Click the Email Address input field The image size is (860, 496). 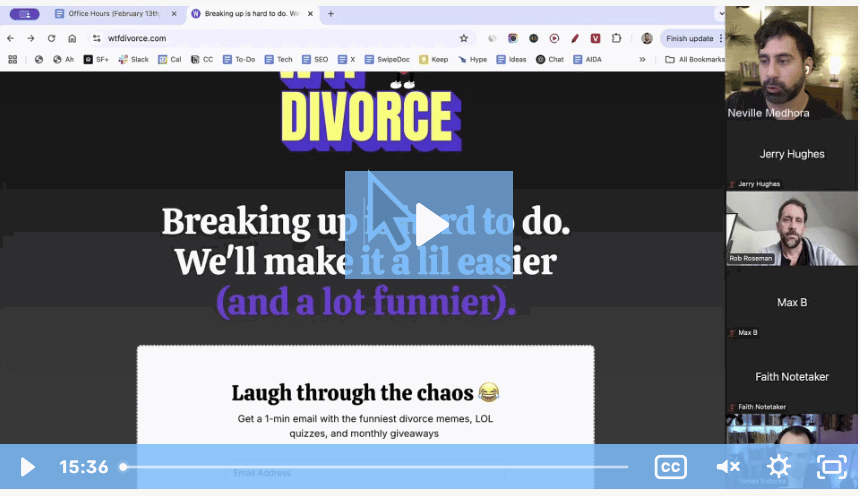point(365,473)
